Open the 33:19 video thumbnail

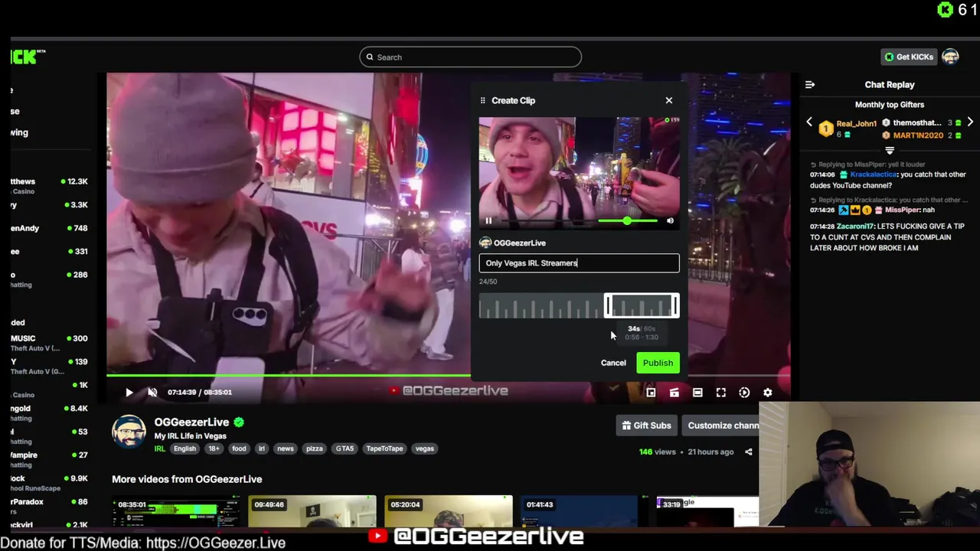click(x=707, y=511)
